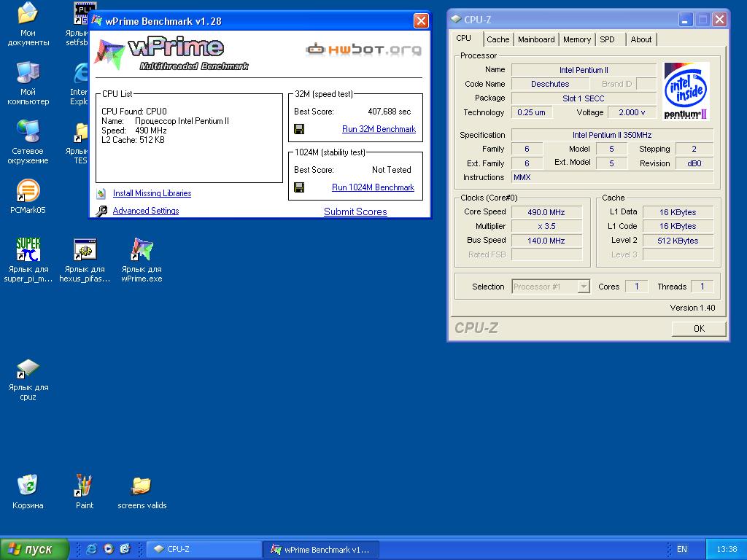Image resolution: width=747 pixels, height=560 pixels.
Task: Switch to the About tab in CPU-Z
Action: (x=640, y=39)
